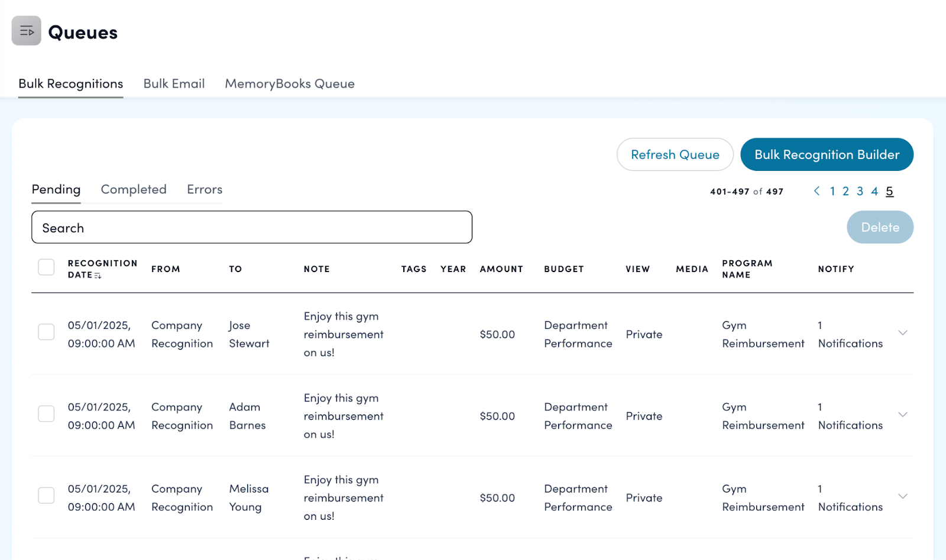946x560 pixels.
Task: Click the Queues sidebar toggle icon
Action: (x=26, y=31)
